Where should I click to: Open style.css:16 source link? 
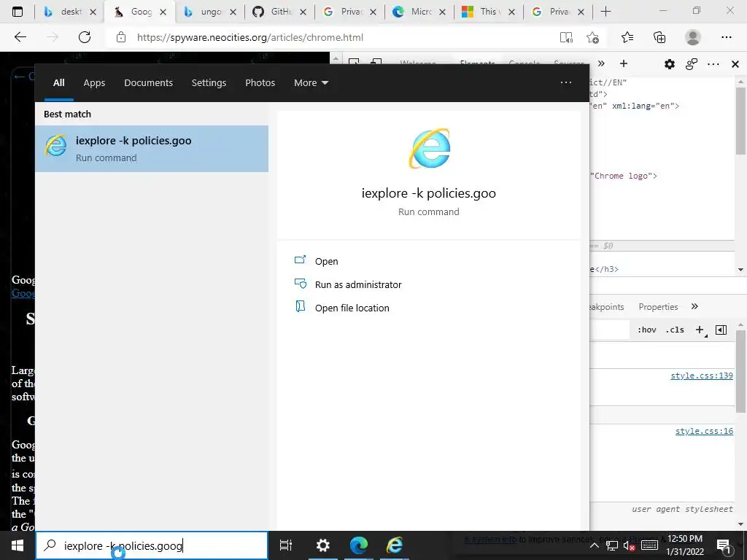click(x=704, y=431)
